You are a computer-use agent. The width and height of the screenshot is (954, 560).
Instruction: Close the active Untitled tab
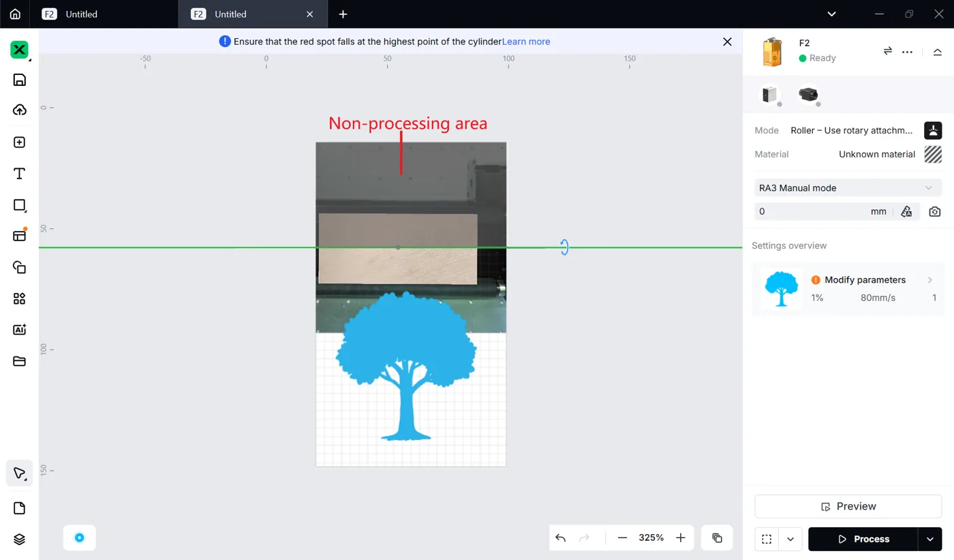tap(310, 14)
